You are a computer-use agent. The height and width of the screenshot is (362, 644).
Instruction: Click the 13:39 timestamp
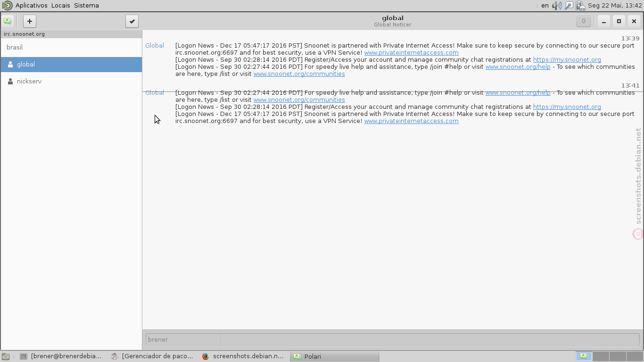pos(630,39)
